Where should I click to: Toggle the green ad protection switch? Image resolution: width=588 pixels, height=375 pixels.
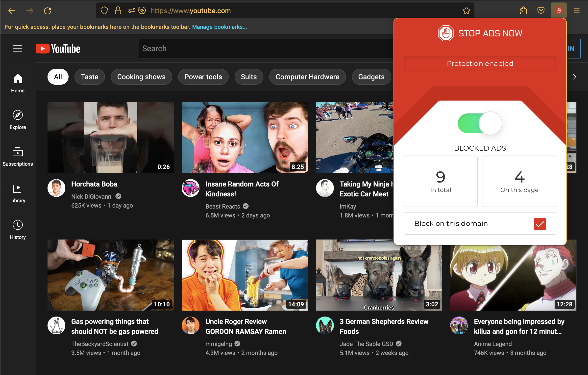480,123
